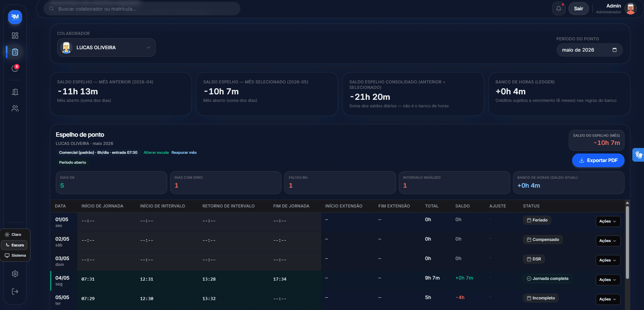Click the Período aberto badge
The height and width of the screenshot is (310, 644).
(73, 162)
